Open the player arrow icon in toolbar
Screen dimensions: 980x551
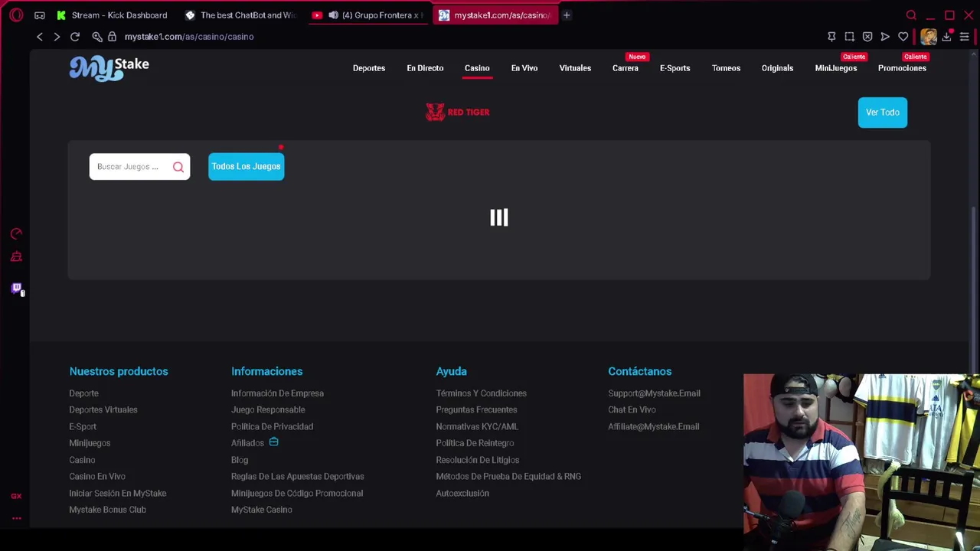885,37
